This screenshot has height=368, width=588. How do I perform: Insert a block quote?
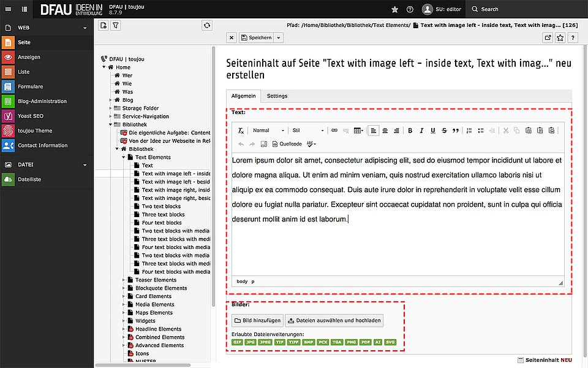tap(456, 130)
